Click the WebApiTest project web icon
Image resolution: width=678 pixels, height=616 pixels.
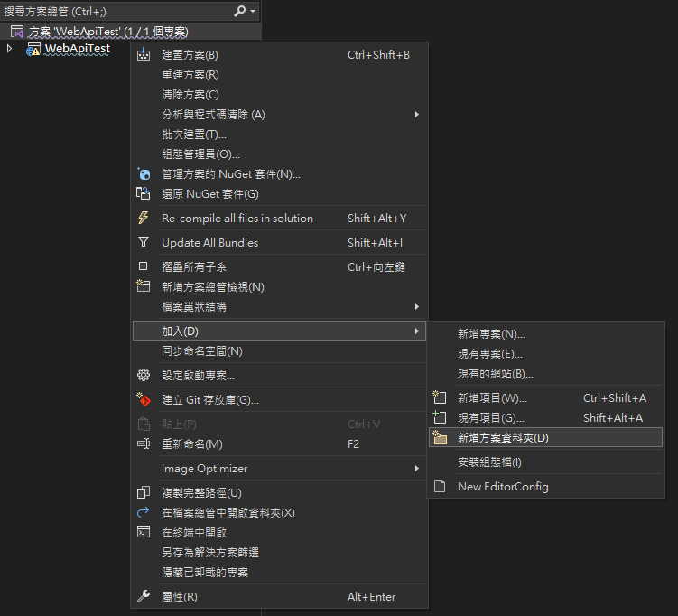(33, 49)
